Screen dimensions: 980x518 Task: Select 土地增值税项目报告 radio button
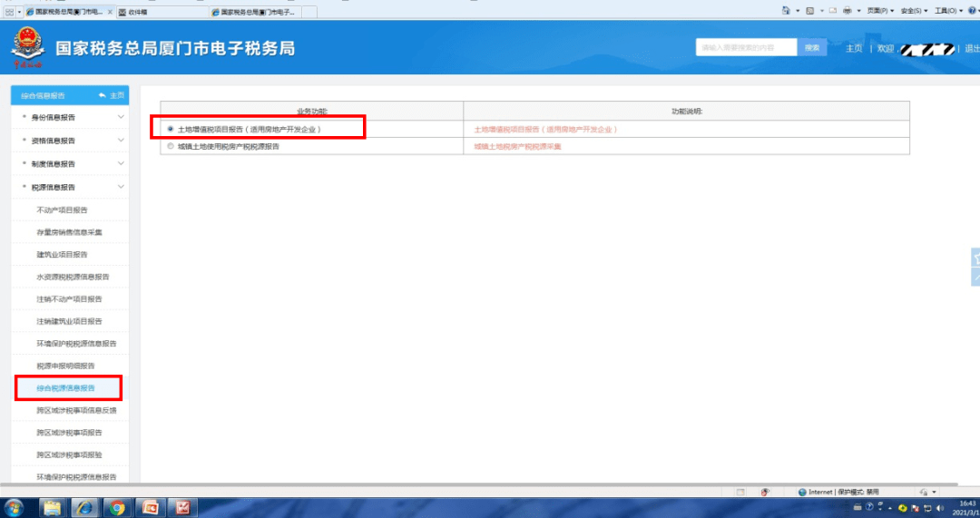click(x=171, y=129)
